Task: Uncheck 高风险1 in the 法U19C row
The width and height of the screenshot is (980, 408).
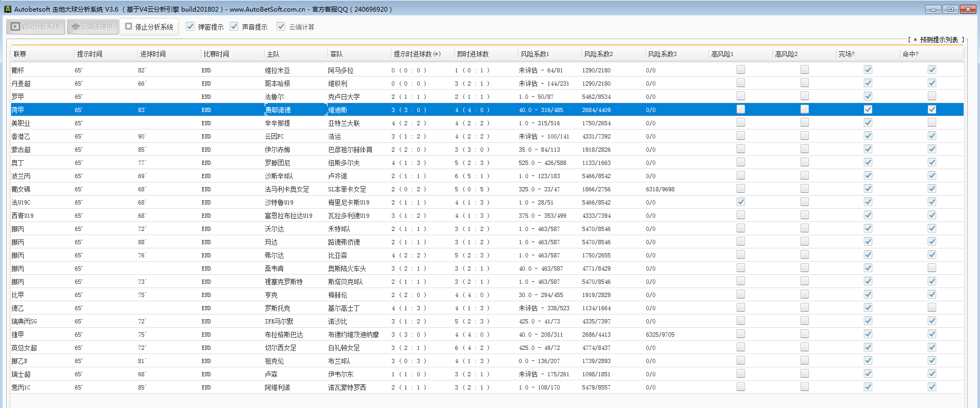Action: pos(741,202)
